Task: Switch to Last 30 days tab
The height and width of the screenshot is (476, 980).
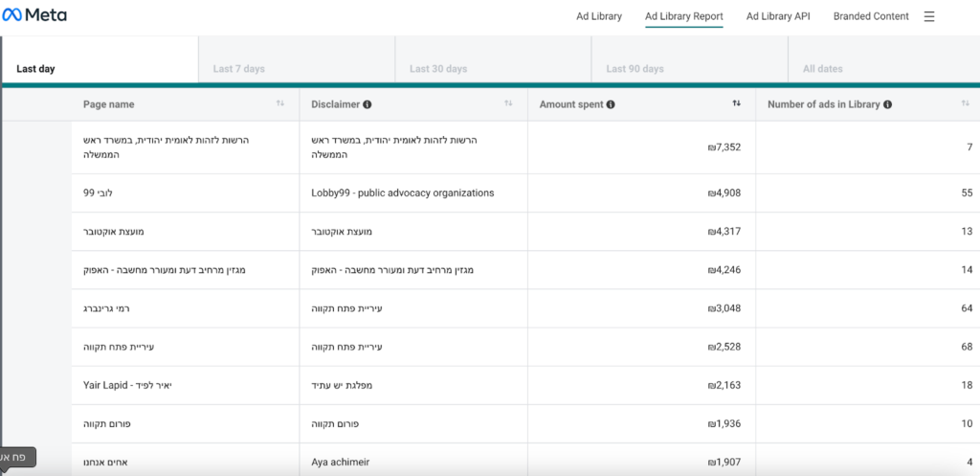Action: coord(438,69)
